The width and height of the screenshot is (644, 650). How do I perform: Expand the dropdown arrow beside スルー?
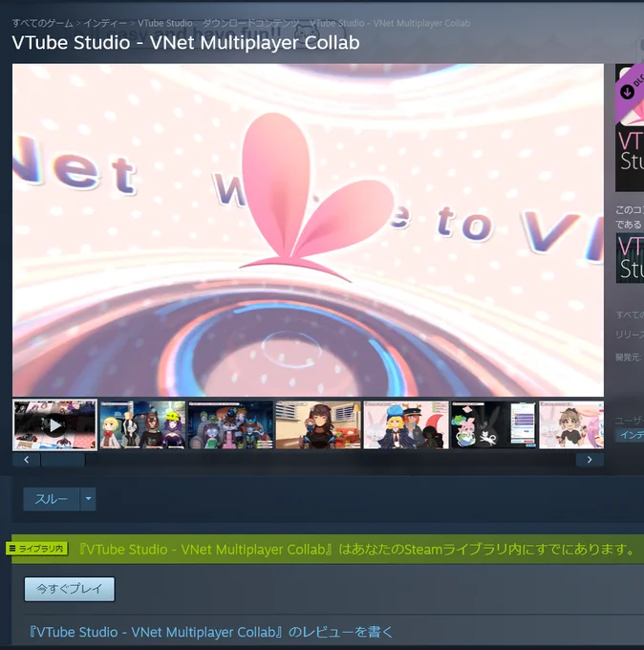[x=88, y=499]
